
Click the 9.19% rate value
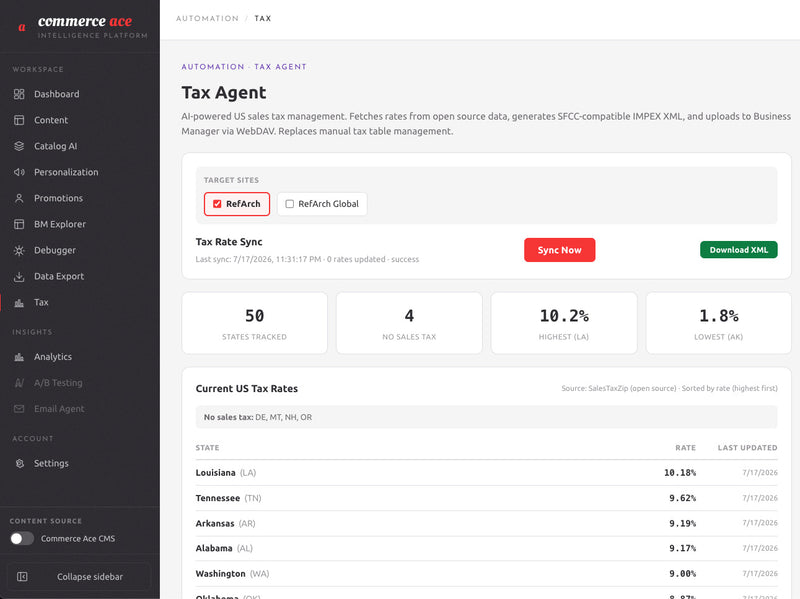click(x=683, y=523)
